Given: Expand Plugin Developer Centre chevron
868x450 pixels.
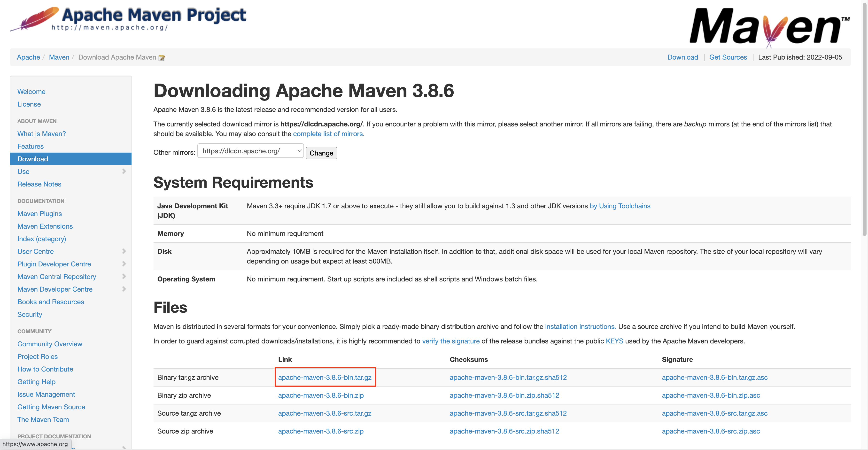Looking at the screenshot, I should click(x=124, y=264).
